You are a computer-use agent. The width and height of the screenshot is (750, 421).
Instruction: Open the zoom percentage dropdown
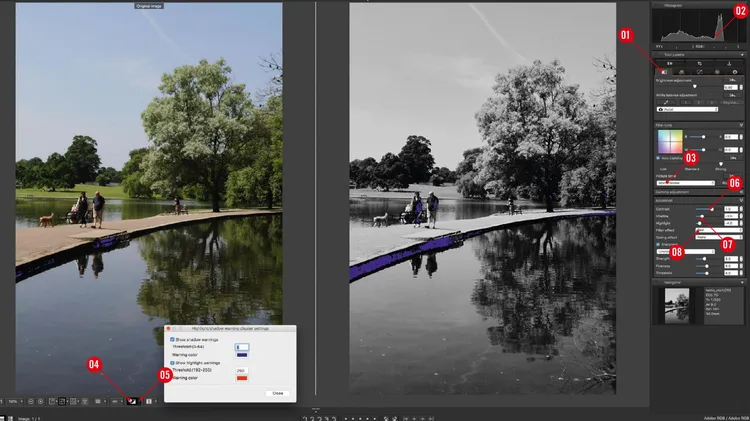pyautogui.click(x=15, y=401)
